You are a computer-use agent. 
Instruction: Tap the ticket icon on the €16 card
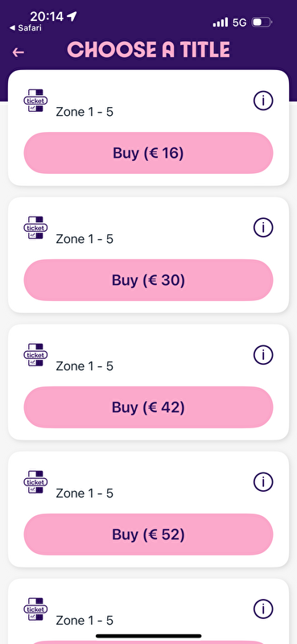point(35,100)
